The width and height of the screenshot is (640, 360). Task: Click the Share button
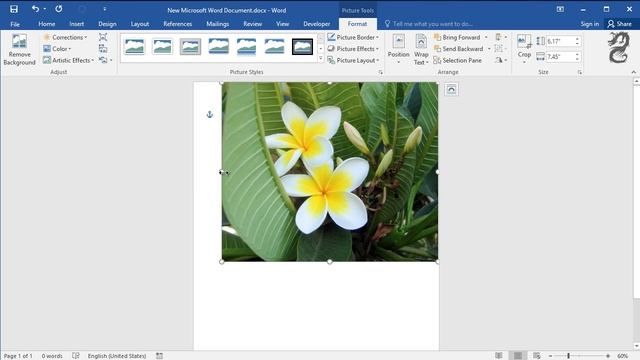click(619, 24)
